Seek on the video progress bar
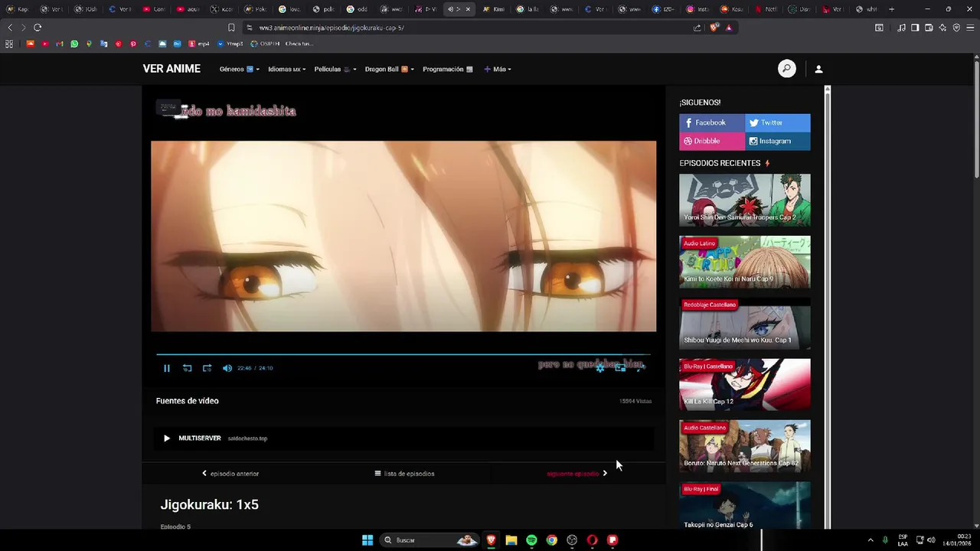Viewport: 980px width, 551px height. pos(403,354)
